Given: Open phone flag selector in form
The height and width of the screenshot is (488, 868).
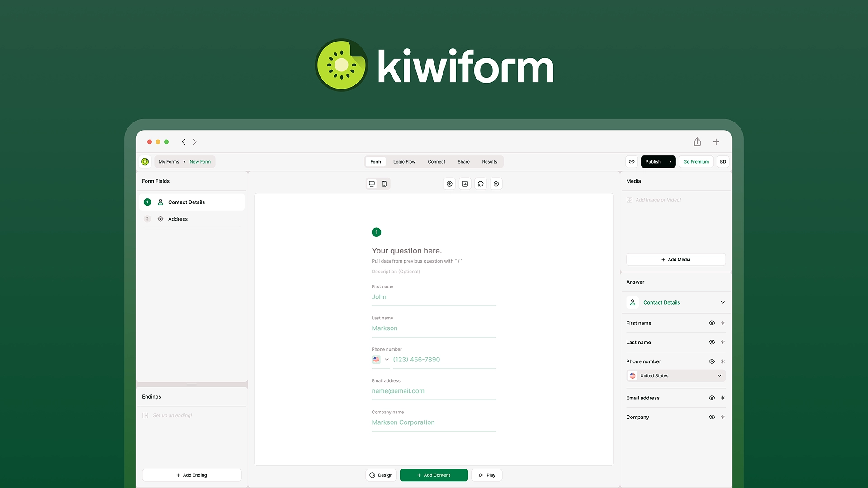Looking at the screenshot, I should tap(380, 360).
